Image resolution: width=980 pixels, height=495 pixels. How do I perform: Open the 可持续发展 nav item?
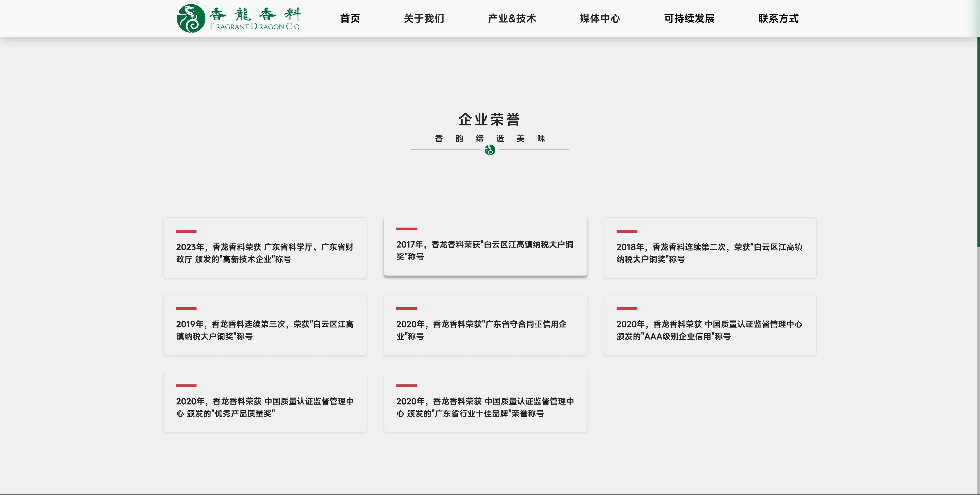pyautogui.click(x=689, y=18)
